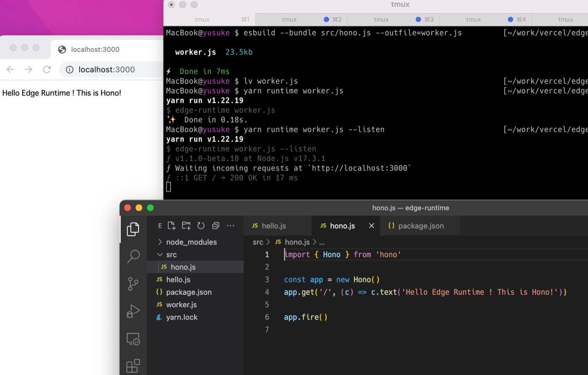
Task: Collapse all folders in explorer
Action: 215,226
